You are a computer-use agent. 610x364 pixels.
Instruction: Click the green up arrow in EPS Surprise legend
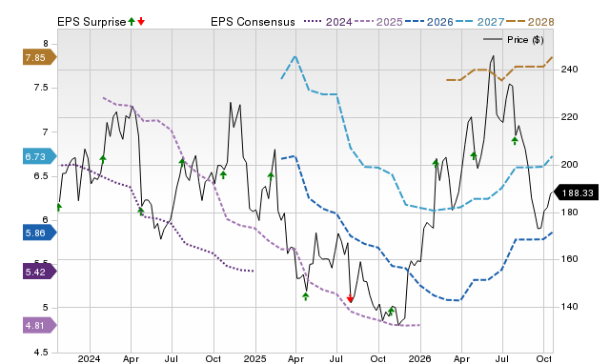click(132, 21)
